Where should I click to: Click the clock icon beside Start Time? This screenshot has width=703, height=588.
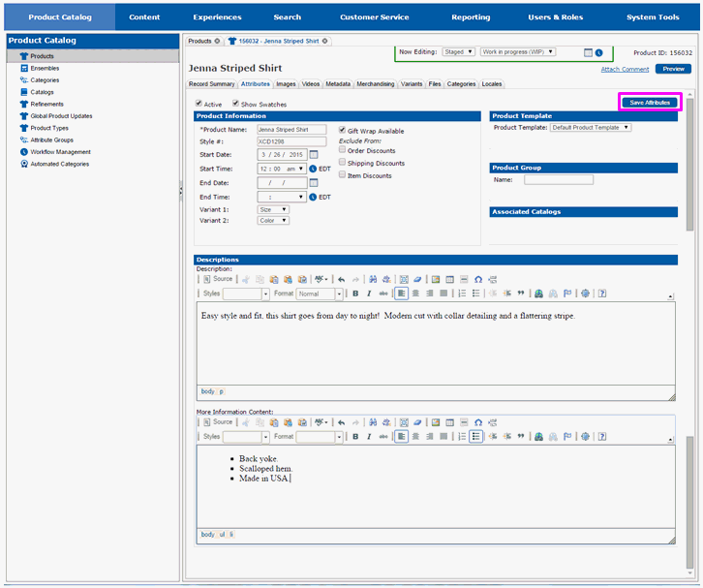(313, 169)
